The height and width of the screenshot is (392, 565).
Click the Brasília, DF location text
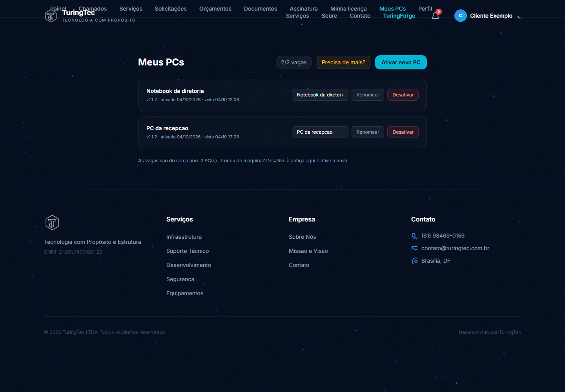click(x=436, y=261)
